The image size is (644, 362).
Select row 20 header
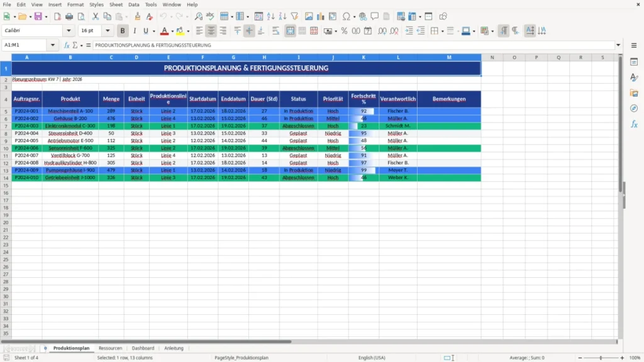pyautogui.click(x=6, y=222)
